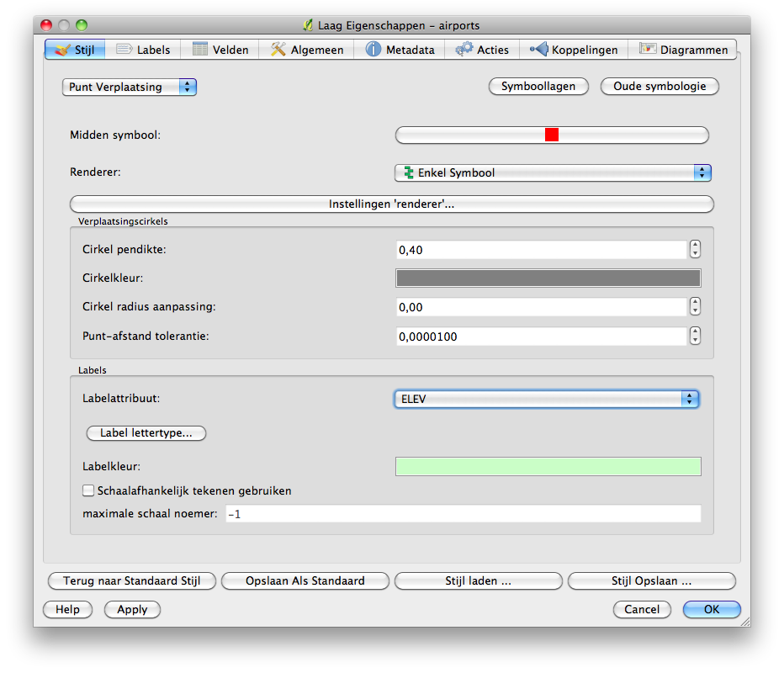Open the Stijl tab
The width and height of the screenshot is (784, 673).
pos(75,50)
